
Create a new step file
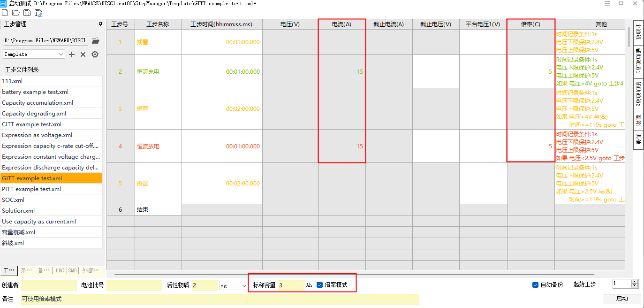[x=5, y=13]
